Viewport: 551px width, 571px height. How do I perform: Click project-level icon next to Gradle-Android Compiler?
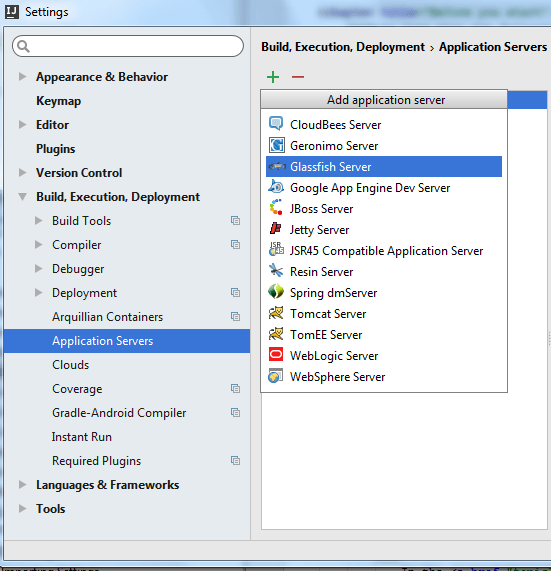235,413
